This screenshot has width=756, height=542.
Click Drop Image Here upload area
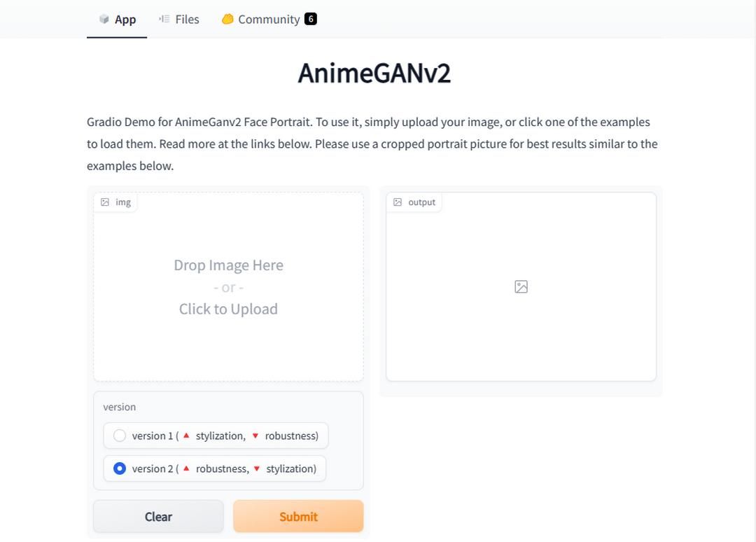[228, 287]
